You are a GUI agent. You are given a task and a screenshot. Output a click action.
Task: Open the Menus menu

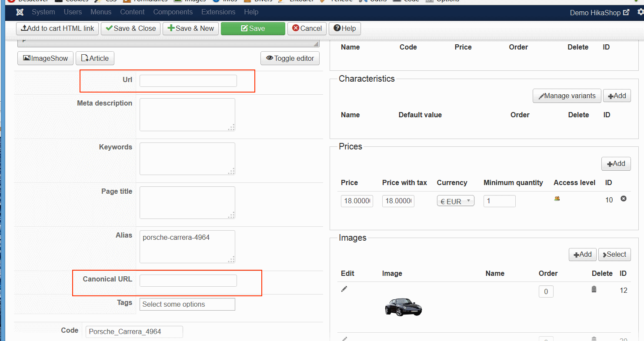(x=101, y=12)
